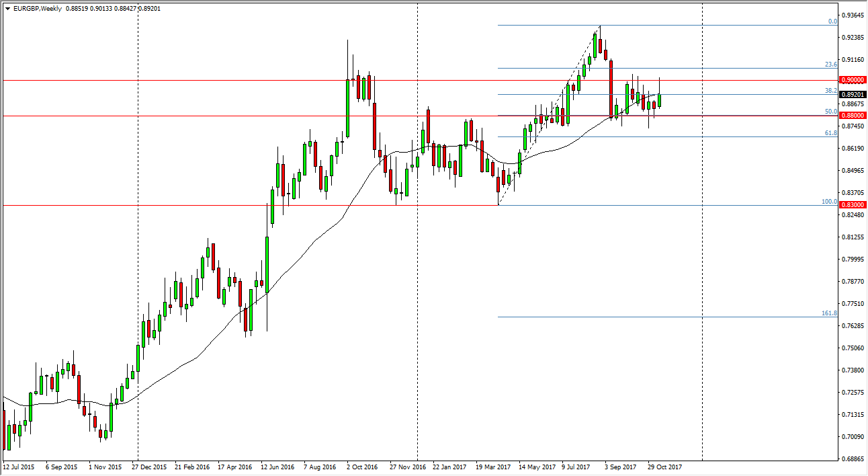Select the 12 Jul 2015 date axis label
The height and width of the screenshot is (476, 868).
click(21, 465)
